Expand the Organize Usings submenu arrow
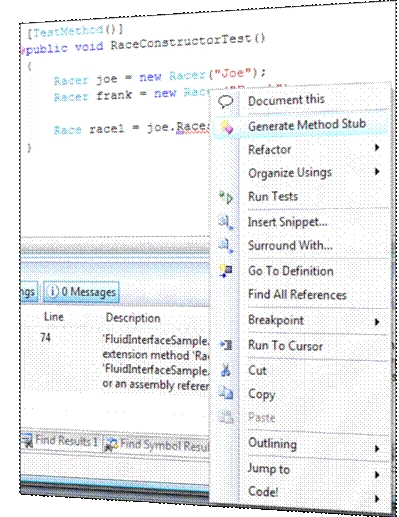 [377, 172]
